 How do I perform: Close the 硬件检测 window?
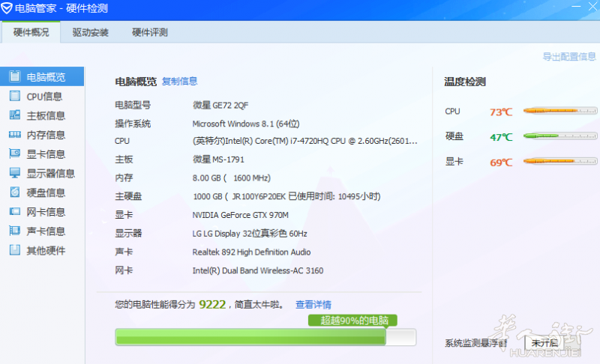point(592,7)
